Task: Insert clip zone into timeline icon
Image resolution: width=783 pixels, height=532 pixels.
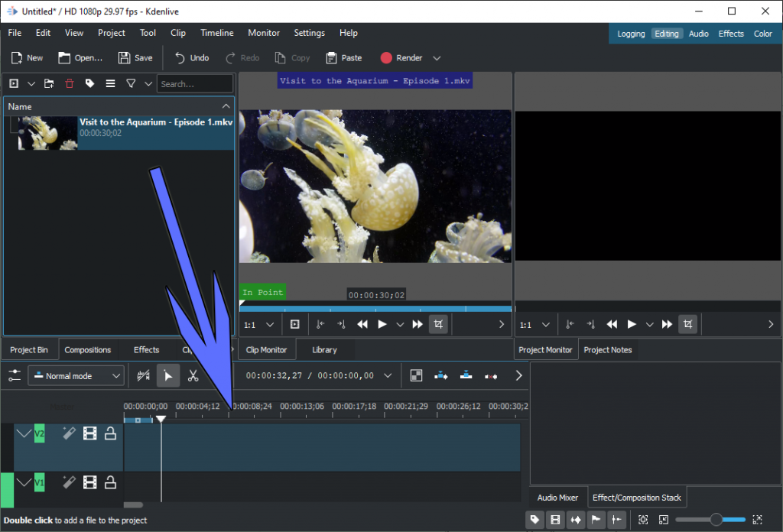Action: [x=440, y=376]
